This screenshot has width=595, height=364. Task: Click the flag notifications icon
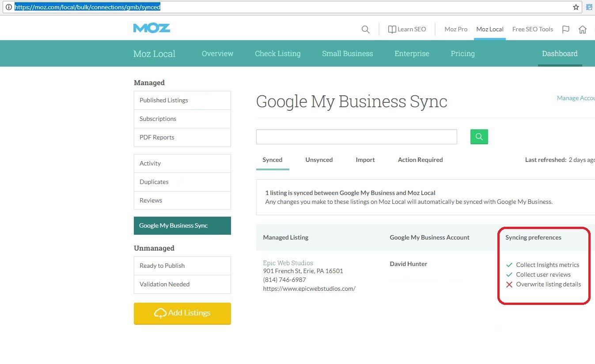[565, 30]
